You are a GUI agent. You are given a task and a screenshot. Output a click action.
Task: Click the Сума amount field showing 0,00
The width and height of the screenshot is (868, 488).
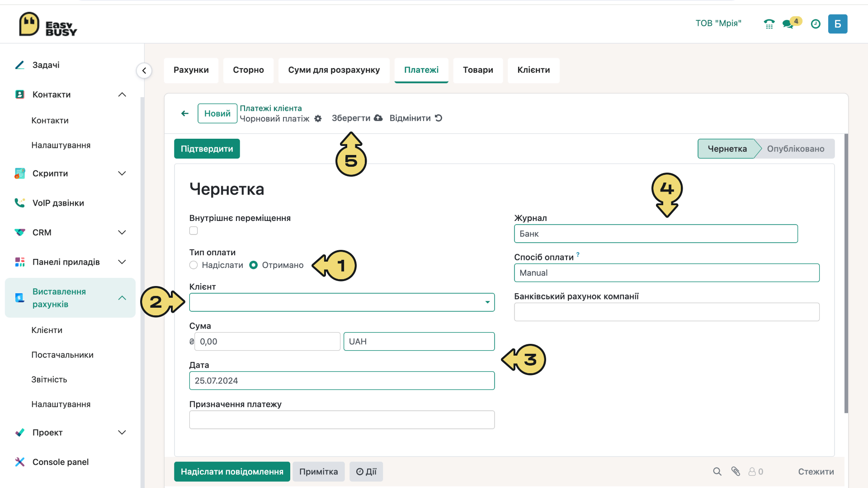coord(267,342)
